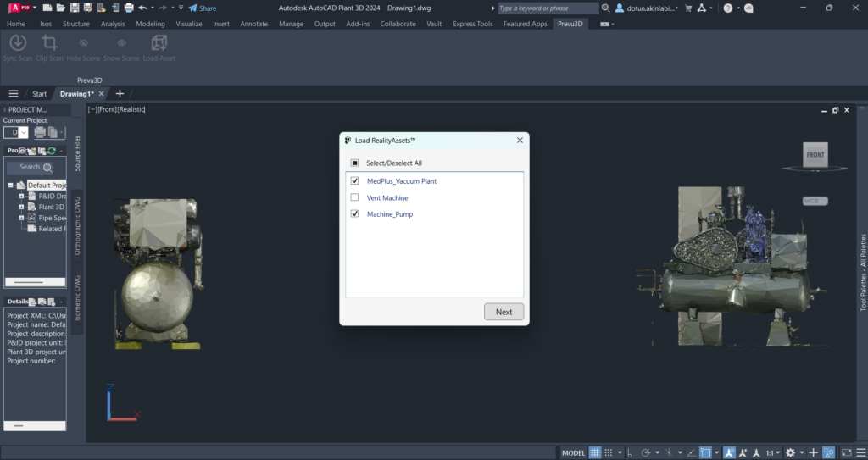Toggle the drawing grid display icon
The image size is (868, 460).
(x=595, y=452)
